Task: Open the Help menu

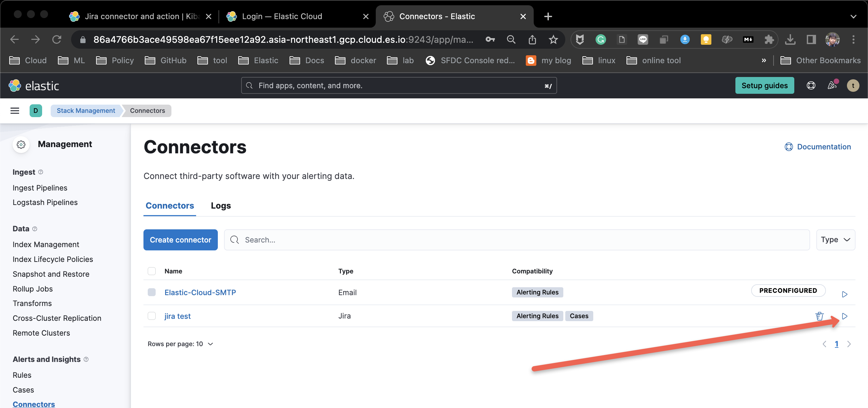Action: (811, 85)
